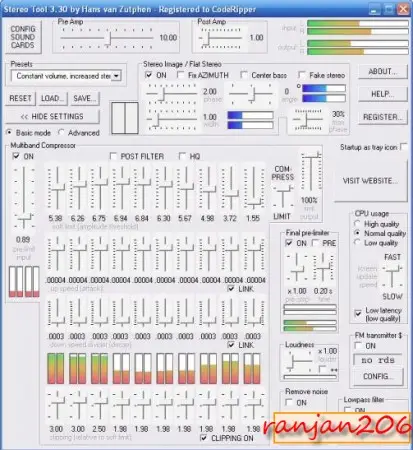Click the RESET button
Screen dimensions: 413x450
pyautogui.click(x=20, y=98)
